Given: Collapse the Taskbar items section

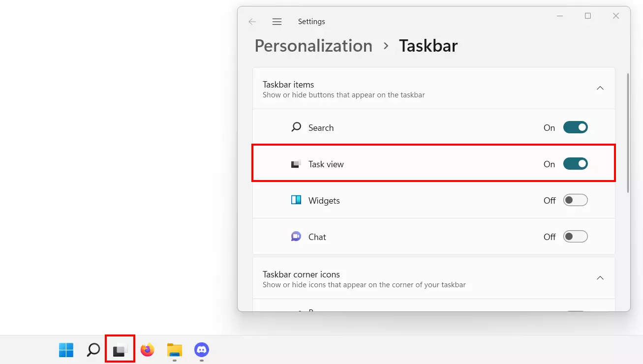Looking at the screenshot, I should click(600, 88).
